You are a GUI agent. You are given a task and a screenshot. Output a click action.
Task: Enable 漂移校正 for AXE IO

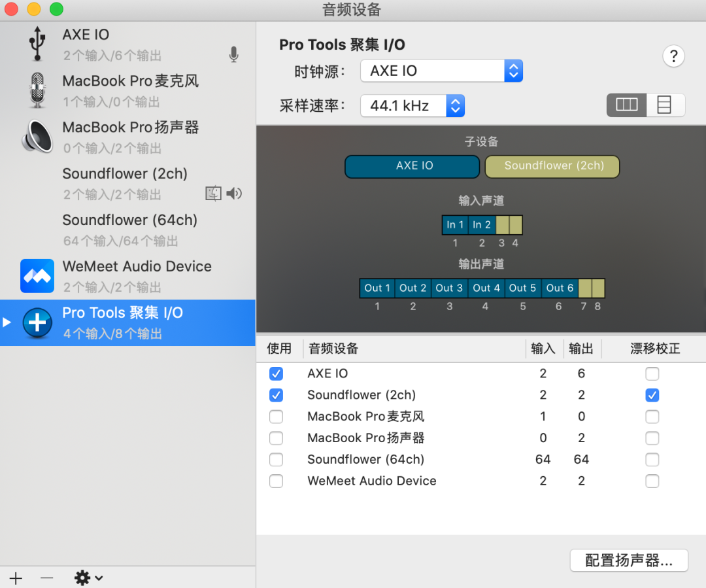(x=652, y=373)
